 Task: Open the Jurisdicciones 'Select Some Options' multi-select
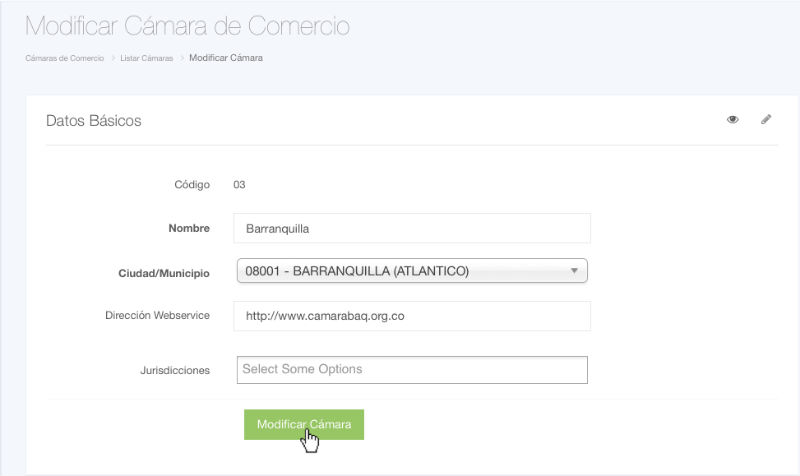(x=411, y=370)
